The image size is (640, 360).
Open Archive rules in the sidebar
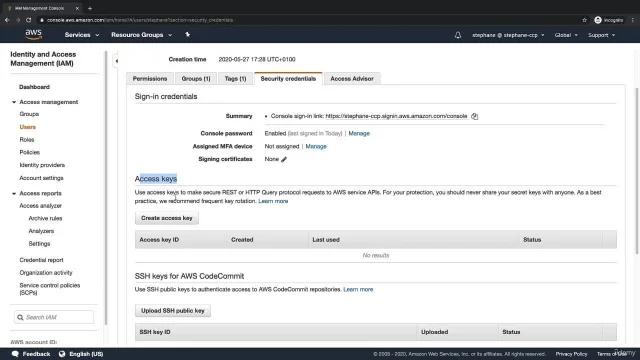(x=45, y=218)
